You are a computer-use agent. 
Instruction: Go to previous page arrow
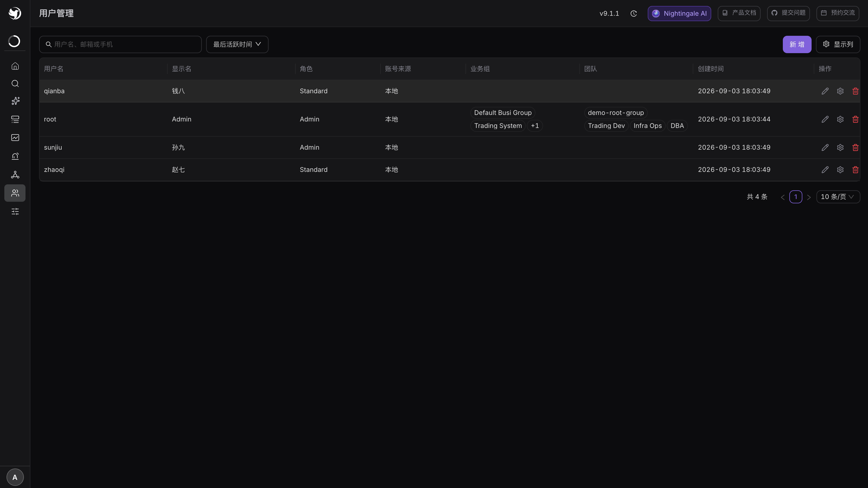[783, 197]
